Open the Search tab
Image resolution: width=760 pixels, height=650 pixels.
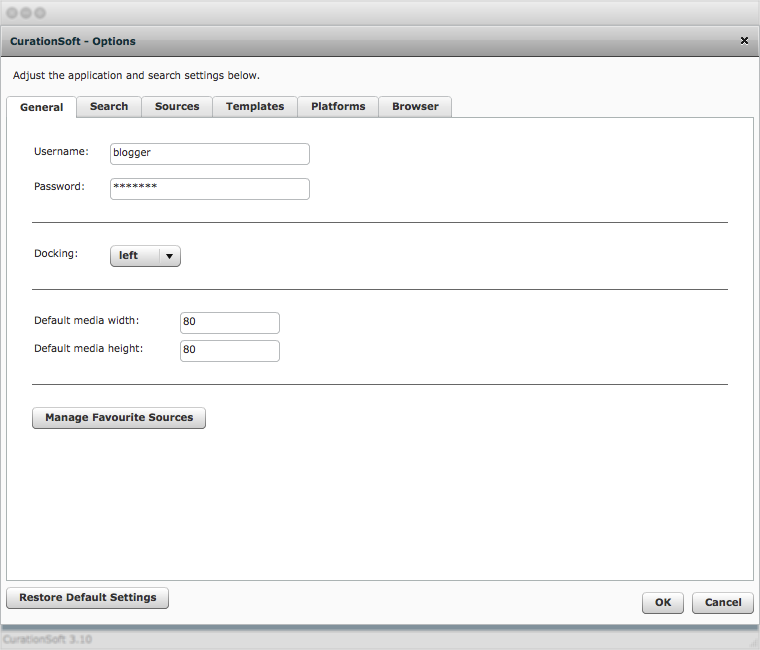pyautogui.click(x=109, y=107)
